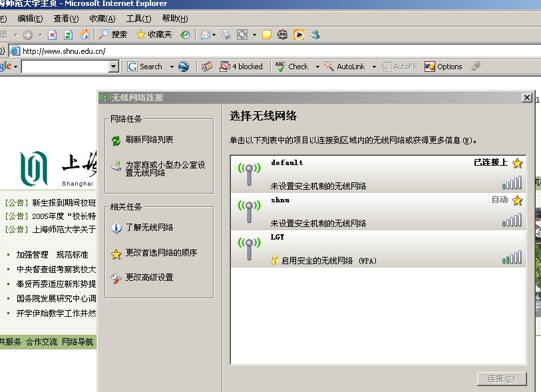541x392 pixels.
Task: Open the 中央督查组考察我校 news link
Action: click(x=57, y=269)
